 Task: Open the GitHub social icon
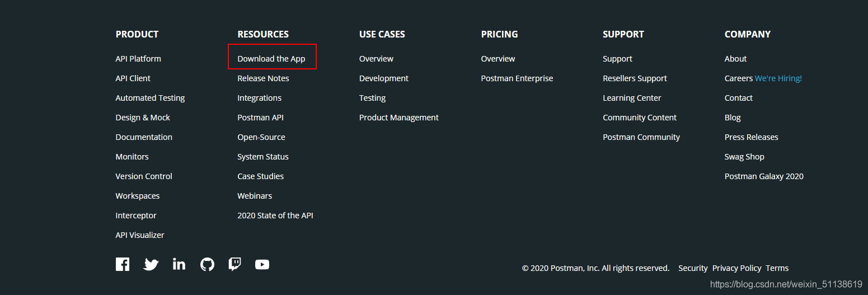click(x=207, y=264)
